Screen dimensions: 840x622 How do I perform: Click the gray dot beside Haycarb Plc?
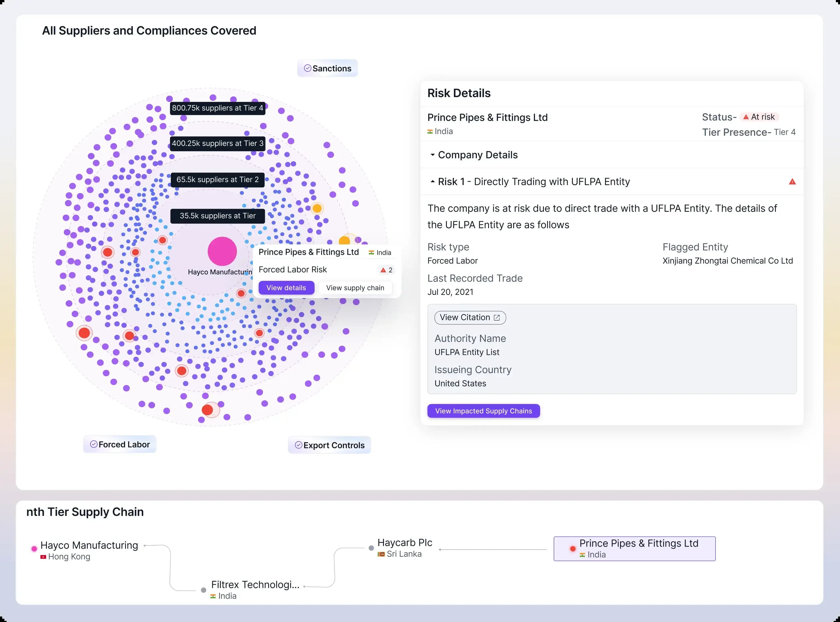[x=371, y=548]
